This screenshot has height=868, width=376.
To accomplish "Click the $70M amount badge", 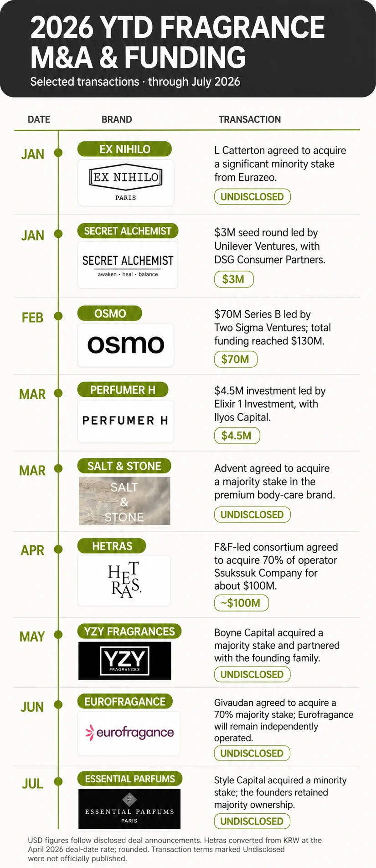I will coord(236,359).
